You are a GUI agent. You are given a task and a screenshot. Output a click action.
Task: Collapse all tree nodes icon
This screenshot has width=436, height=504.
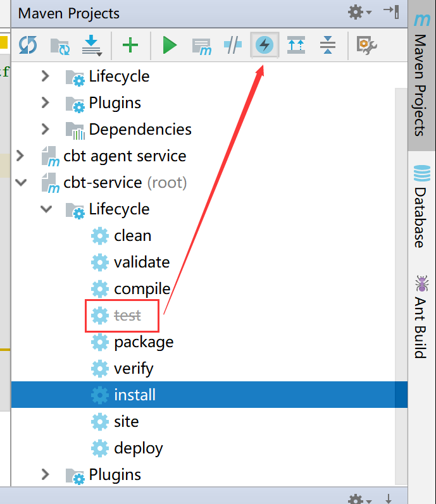[328, 45]
